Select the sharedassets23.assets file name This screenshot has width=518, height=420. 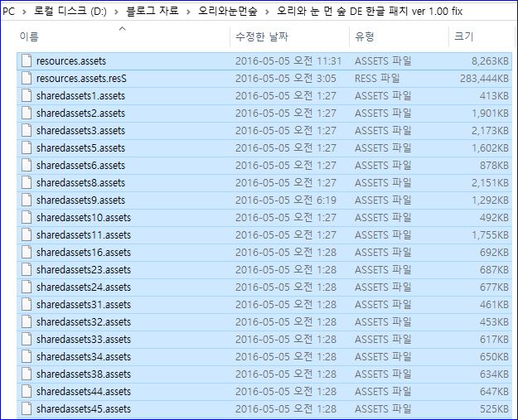pos(84,270)
